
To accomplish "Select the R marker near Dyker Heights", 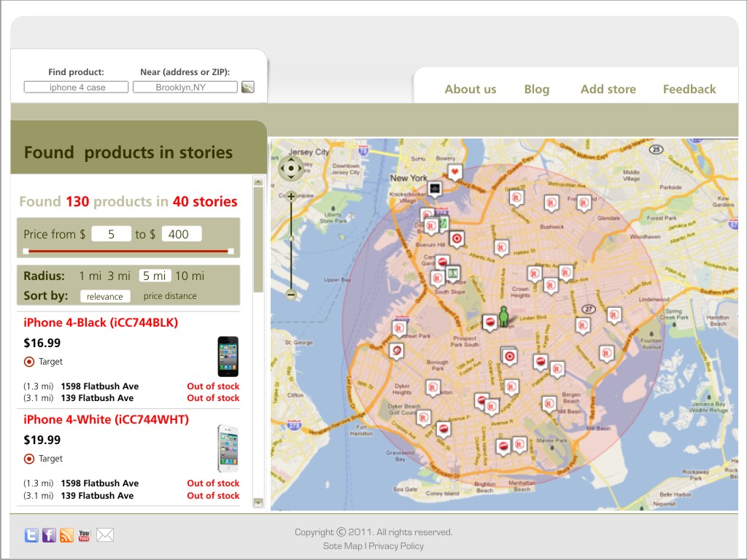I will pos(433,388).
